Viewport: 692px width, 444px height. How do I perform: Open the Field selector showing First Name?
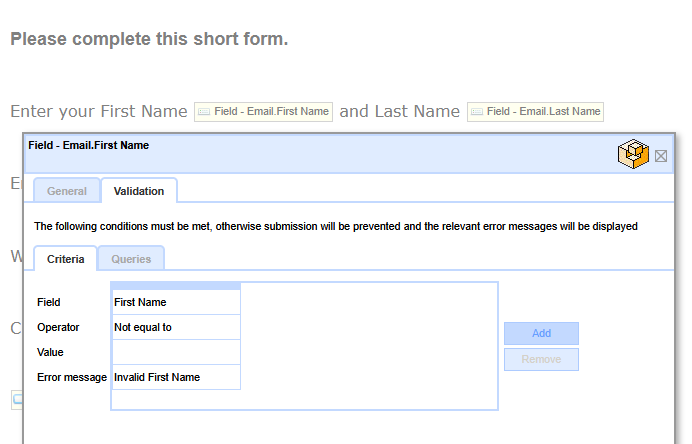[176, 302]
